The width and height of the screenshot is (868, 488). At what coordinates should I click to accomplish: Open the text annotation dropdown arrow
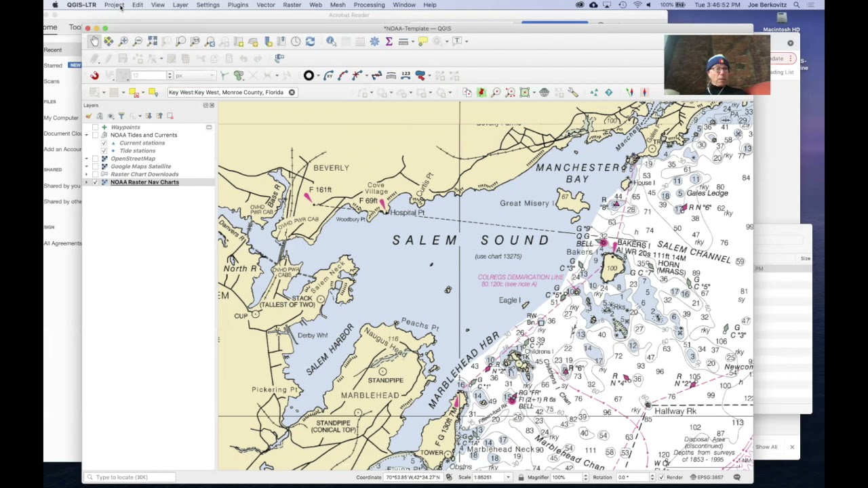click(x=466, y=41)
